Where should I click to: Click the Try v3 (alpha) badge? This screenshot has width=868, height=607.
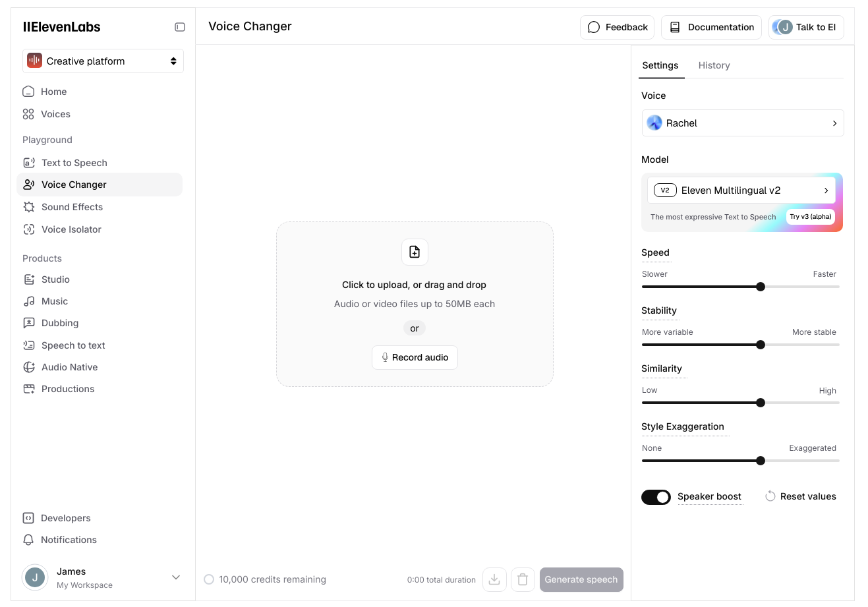click(811, 217)
